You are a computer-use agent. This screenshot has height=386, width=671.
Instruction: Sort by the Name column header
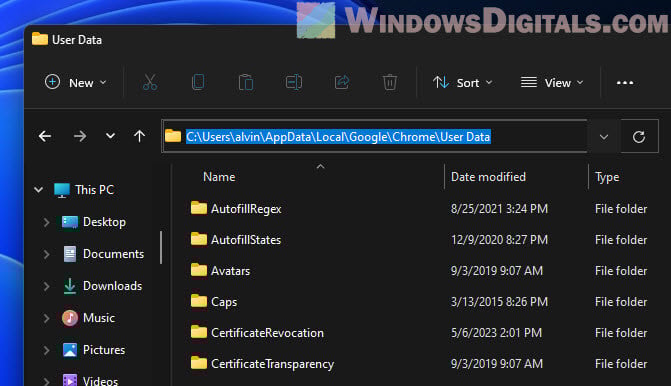tap(219, 177)
